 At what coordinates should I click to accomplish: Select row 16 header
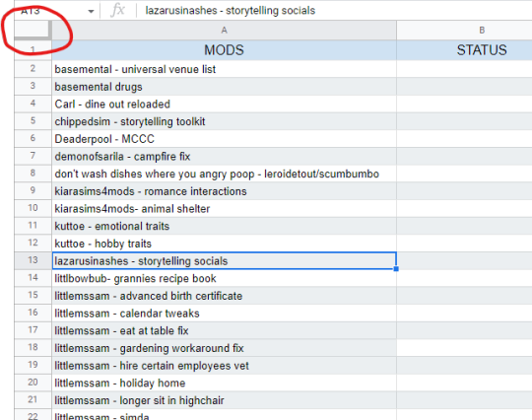33,314
